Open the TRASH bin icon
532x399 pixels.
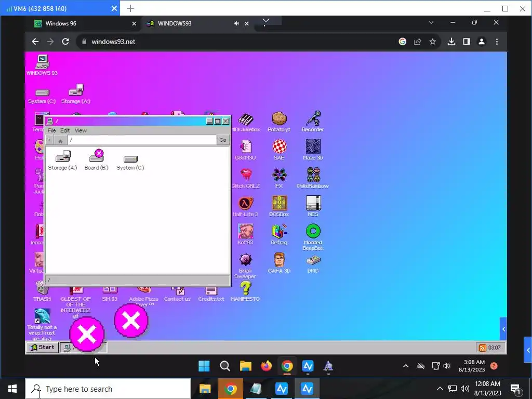click(42, 292)
